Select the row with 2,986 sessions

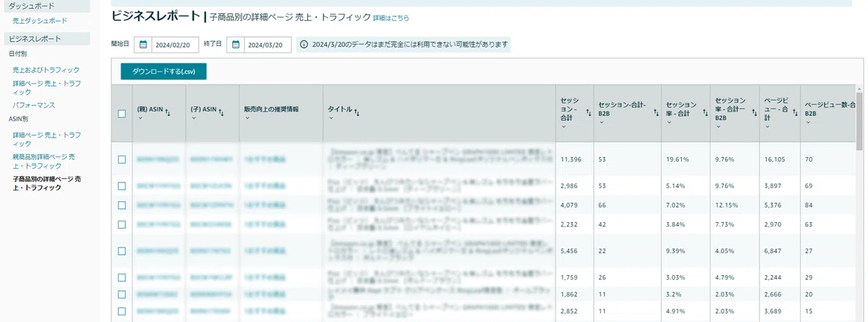coord(122,186)
